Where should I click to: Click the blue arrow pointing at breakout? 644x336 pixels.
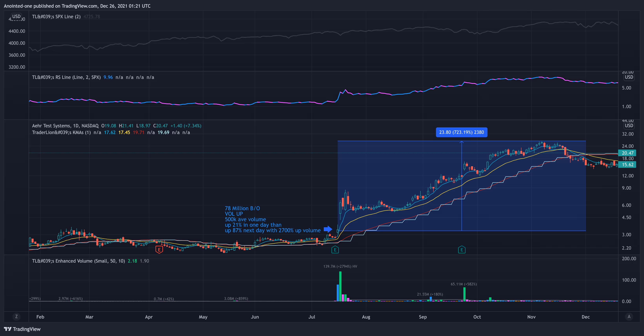328,229
